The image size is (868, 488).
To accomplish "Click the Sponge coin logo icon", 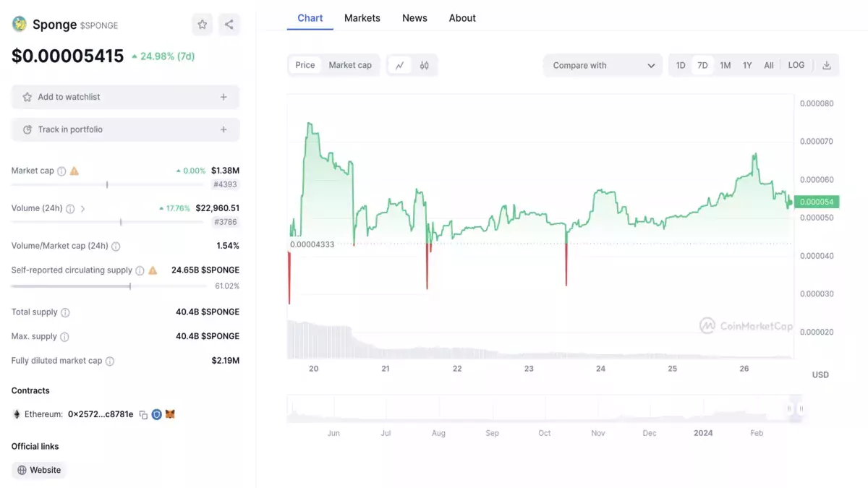I will click(20, 24).
